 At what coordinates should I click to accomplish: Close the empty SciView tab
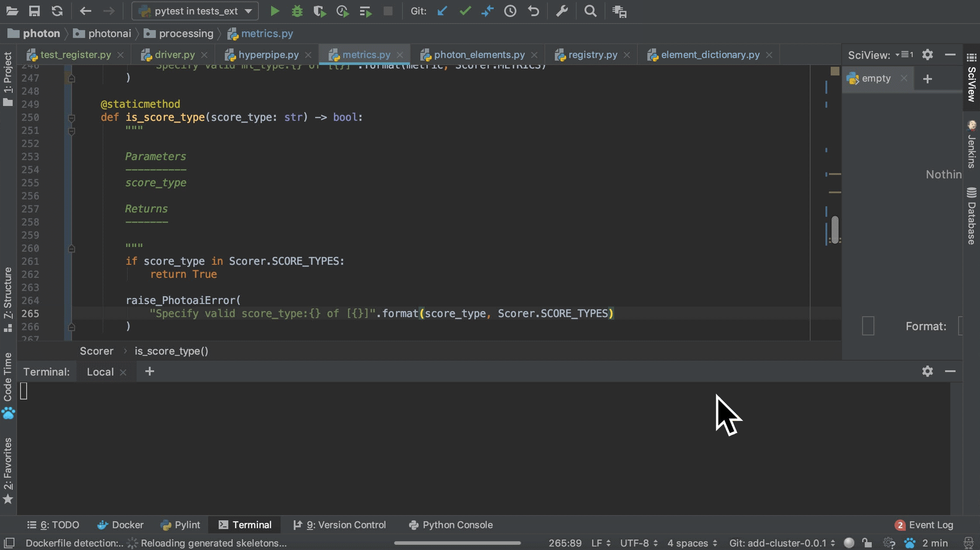click(904, 79)
